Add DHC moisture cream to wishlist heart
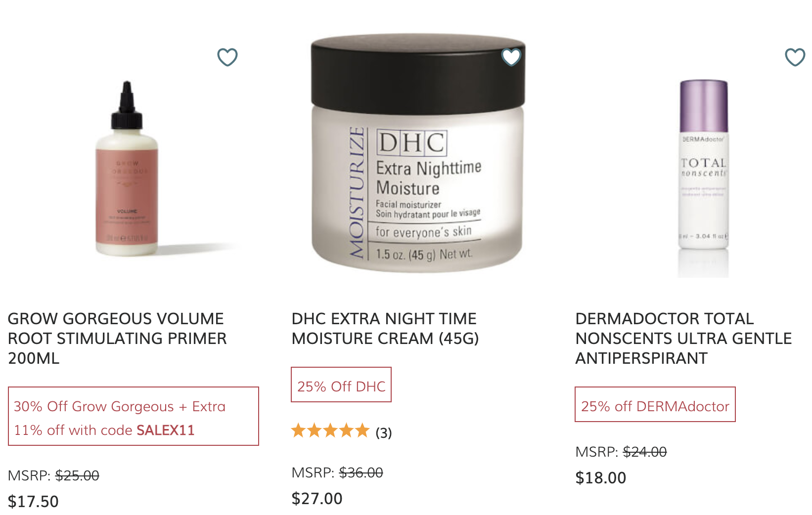The width and height of the screenshot is (812, 515). [511, 57]
